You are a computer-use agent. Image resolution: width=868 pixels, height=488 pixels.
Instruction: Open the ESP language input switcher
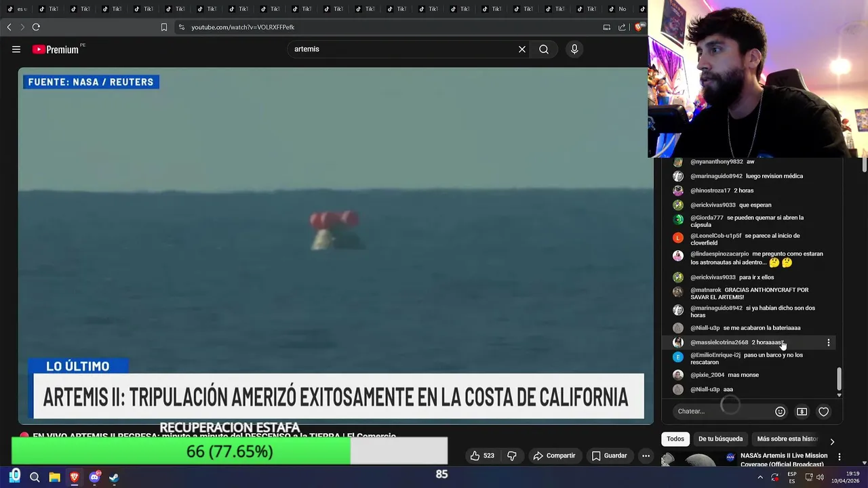click(792, 477)
